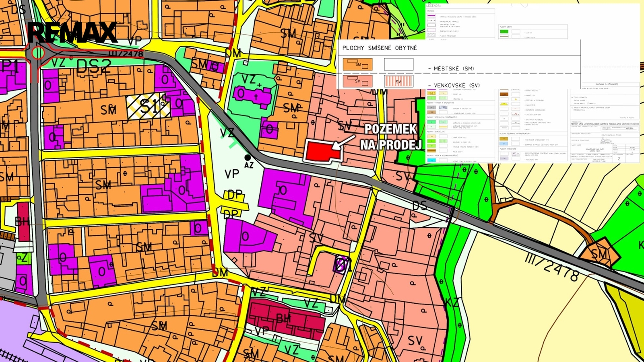Click the church cross symbol on map

tap(256, 97)
